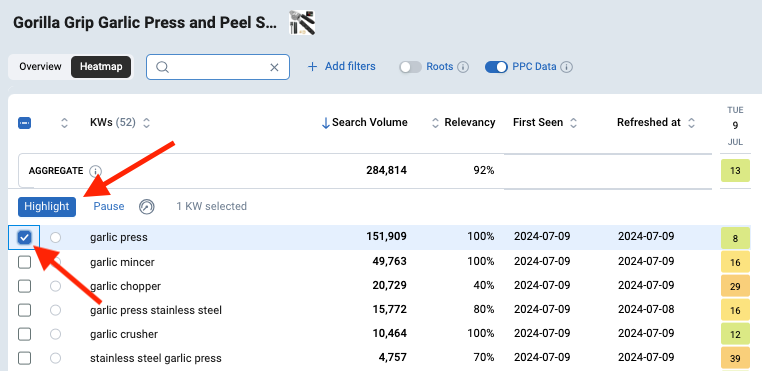Disable the PPC Data switch
762x371 pixels.
(496, 67)
